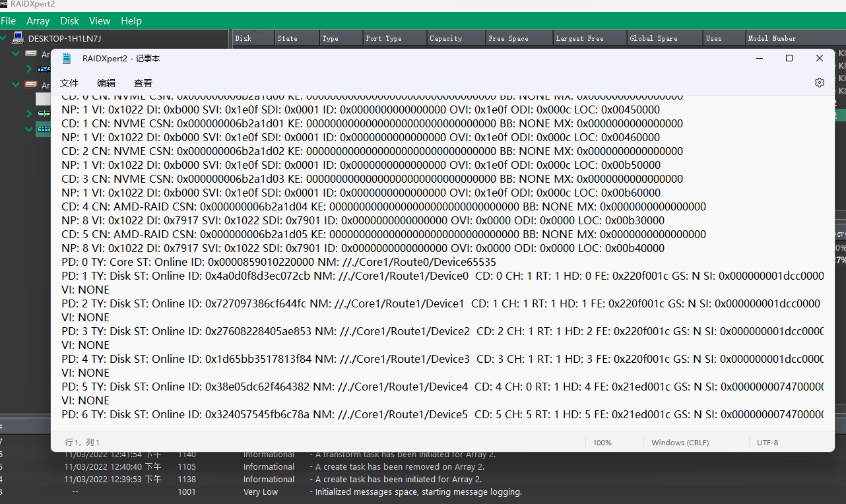This screenshot has height=504, width=846.
Task: Click line starting 'CD: 2 CN: NVME' in Notepad
Action: (x=372, y=151)
